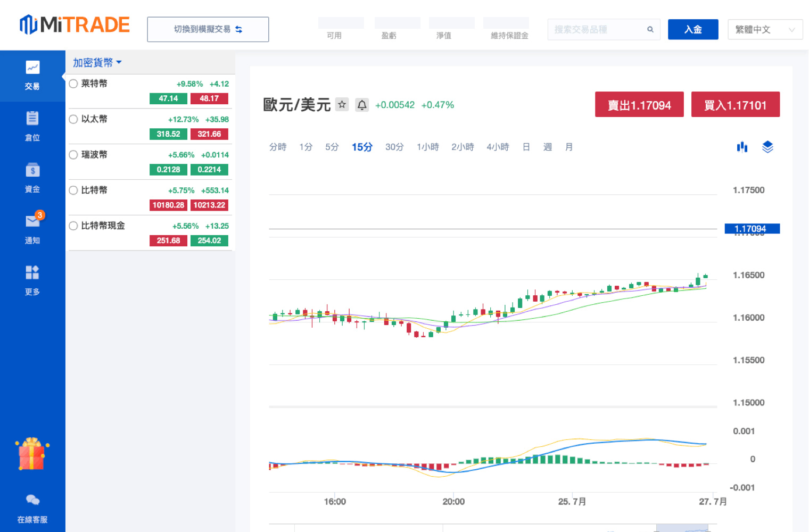The width and height of the screenshot is (809, 532).
Task: Select the 以太幣 radio button
Action: click(73, 119)
